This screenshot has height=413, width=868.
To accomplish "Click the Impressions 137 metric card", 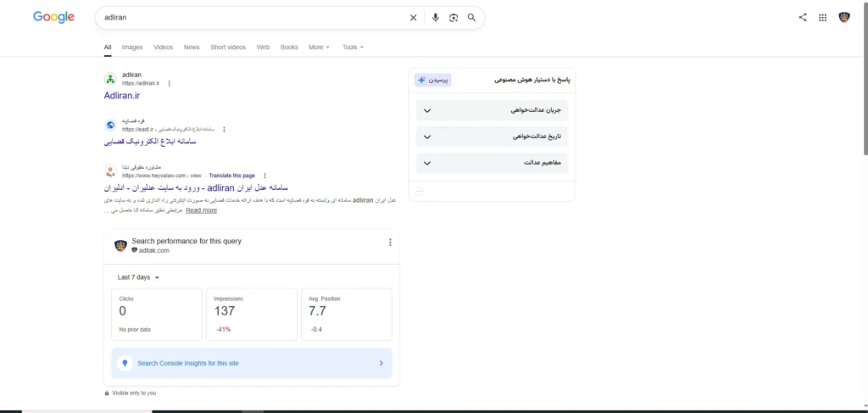I will [251, 315].
